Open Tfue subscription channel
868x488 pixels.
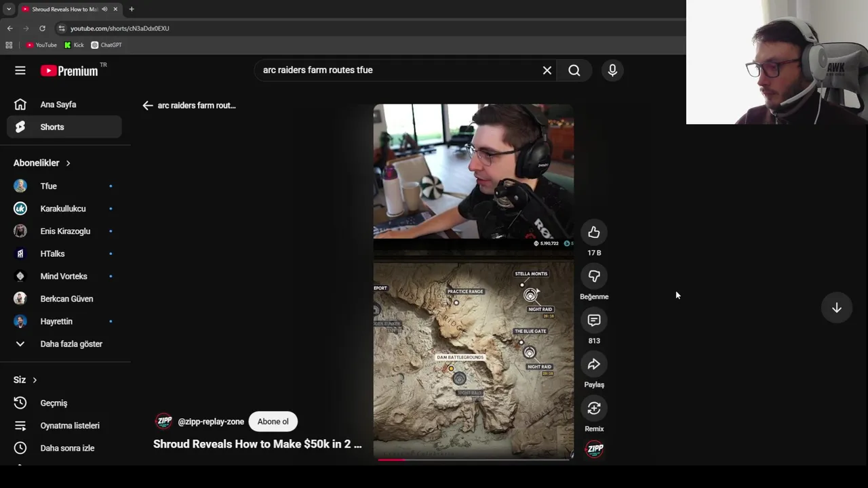click(64, 186)
